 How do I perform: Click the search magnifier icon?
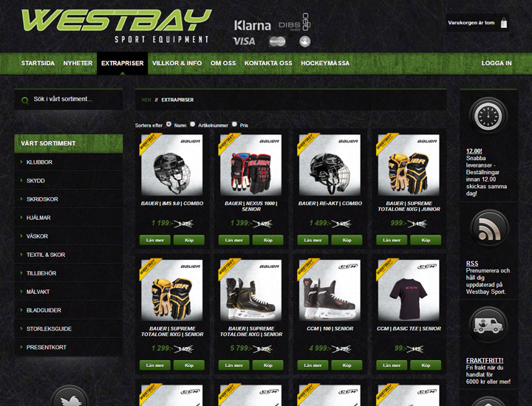(x=25, y=100)
